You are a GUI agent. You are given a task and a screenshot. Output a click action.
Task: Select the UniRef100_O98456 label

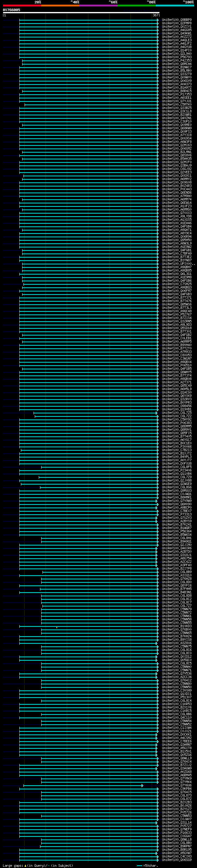tap(177, 406)
